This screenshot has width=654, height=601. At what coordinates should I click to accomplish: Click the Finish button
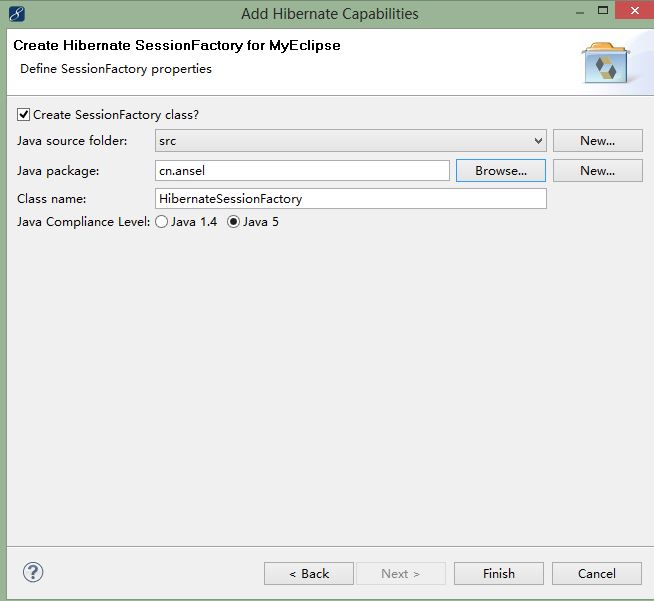pos(499,573)
